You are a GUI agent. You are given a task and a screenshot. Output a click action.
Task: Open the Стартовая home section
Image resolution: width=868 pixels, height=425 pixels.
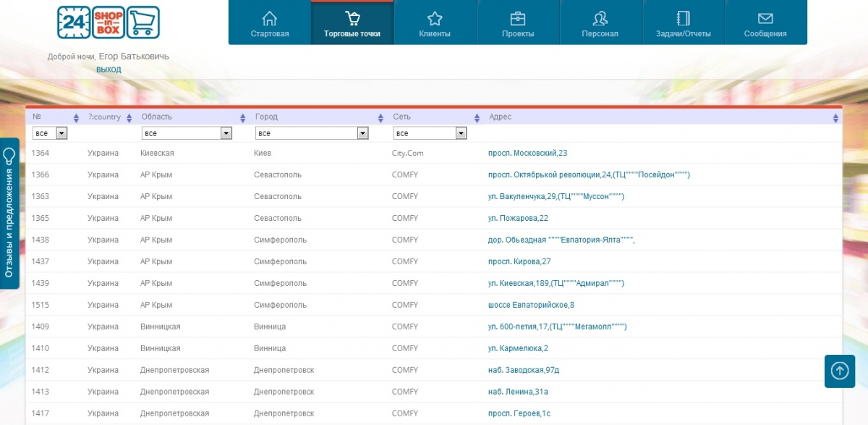(x=270, y=22)
